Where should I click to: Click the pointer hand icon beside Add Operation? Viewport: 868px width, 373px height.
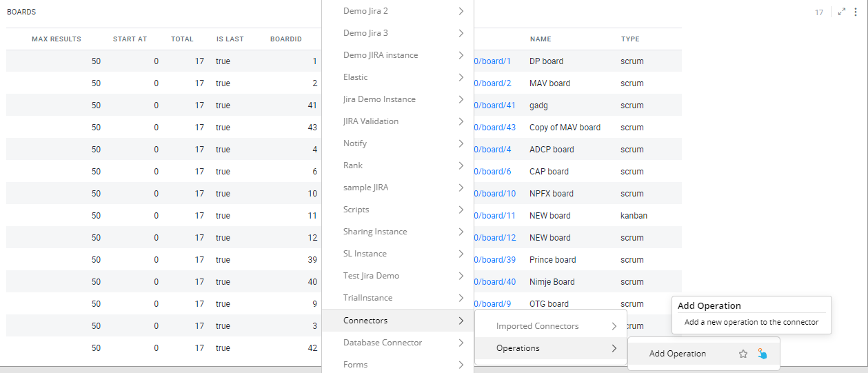[x=761, y=354]
